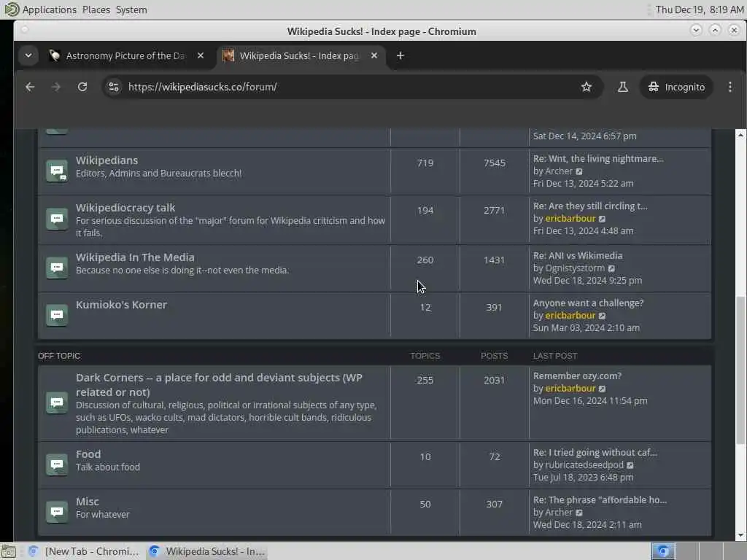Click the Wikipedia In The Media forum icon
Viewport: 747px width, 560px height.
click(x=57, y=268)
